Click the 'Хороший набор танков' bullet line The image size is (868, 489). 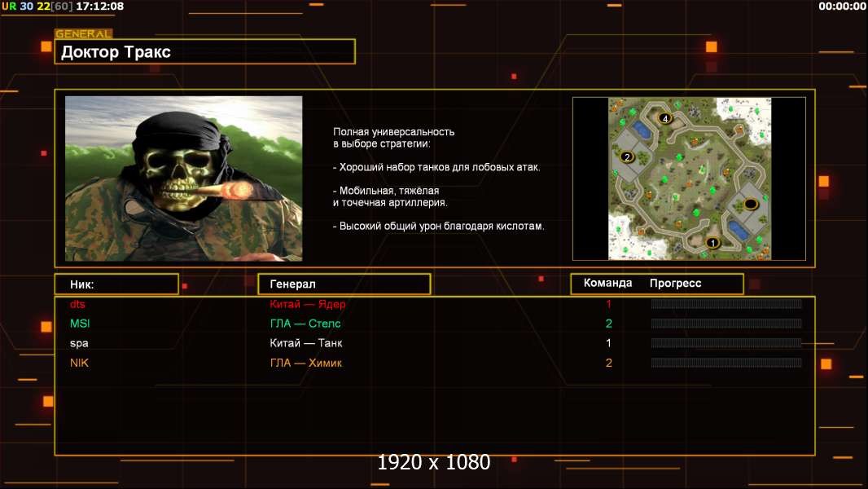(436, 167)
